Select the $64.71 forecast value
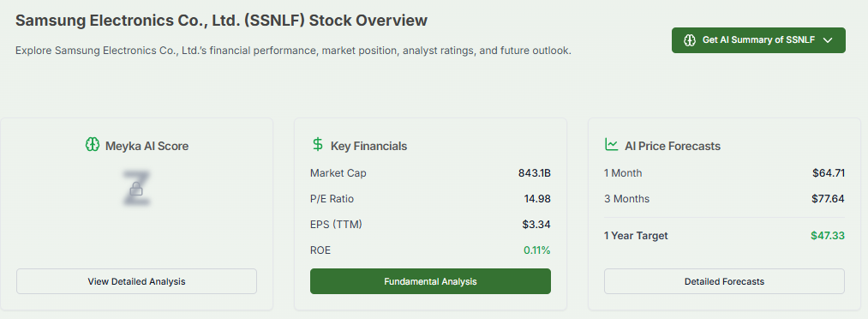This screenshot has height=319, width=868. pos(829,173)
